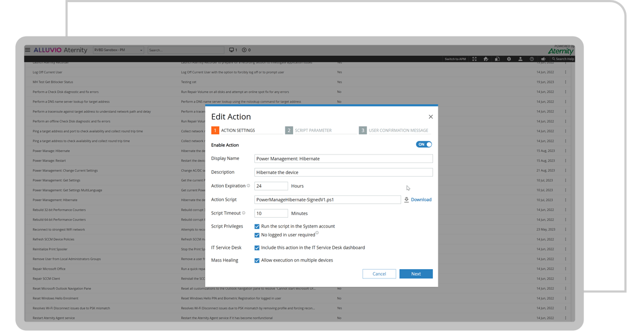The width and height of the screenshot is (644, 333).
Task: Click the info icon beside Script Timeout
Action: click(x=243, y=213)
